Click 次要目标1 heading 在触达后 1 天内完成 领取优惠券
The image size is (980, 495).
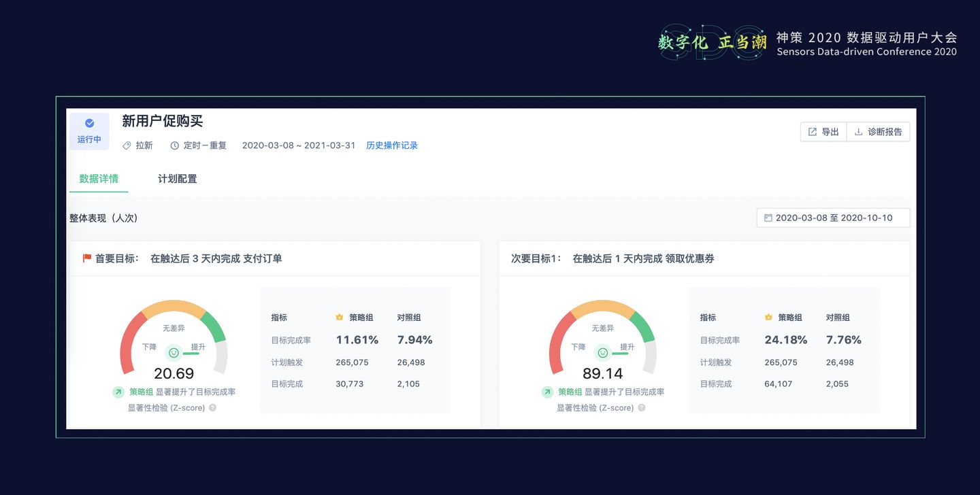[x=643, y=258]
